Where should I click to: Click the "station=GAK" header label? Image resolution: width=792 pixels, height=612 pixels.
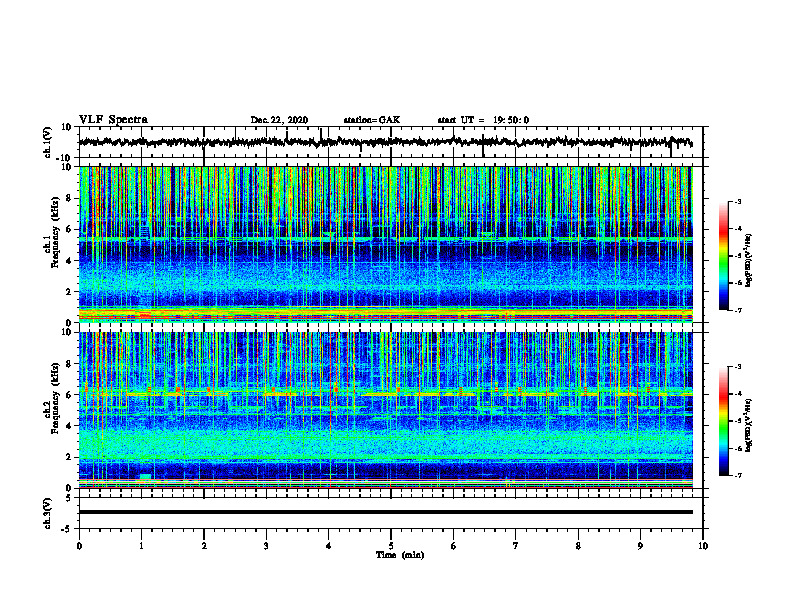[x=372, y=120]
